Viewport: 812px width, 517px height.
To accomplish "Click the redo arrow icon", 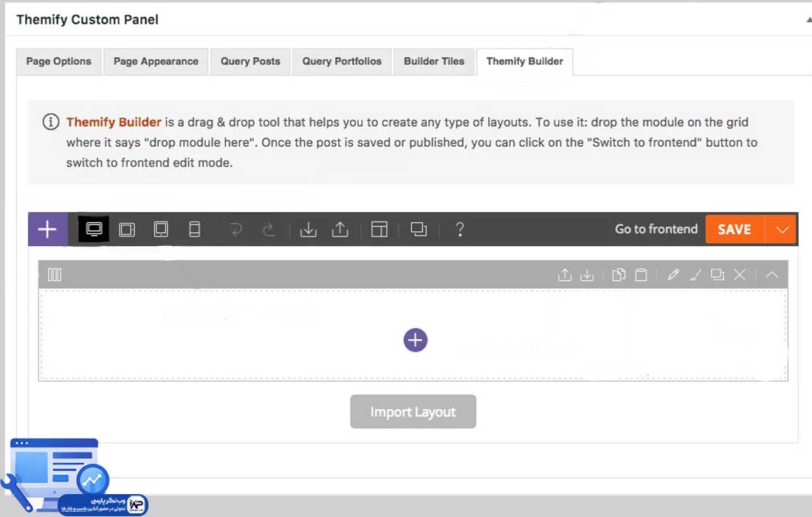I will click(x=268, y=229).
